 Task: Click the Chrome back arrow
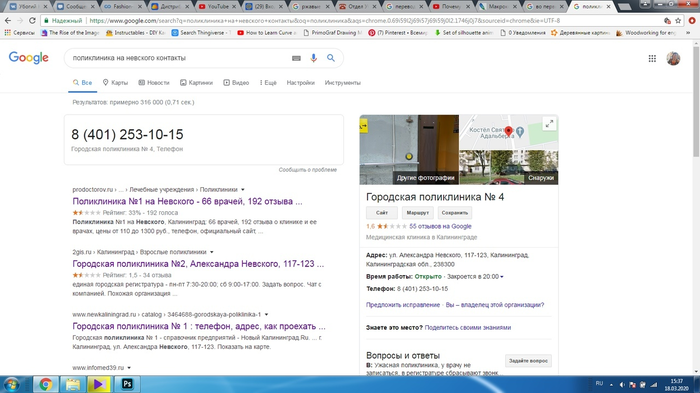(x=8, y=21)
